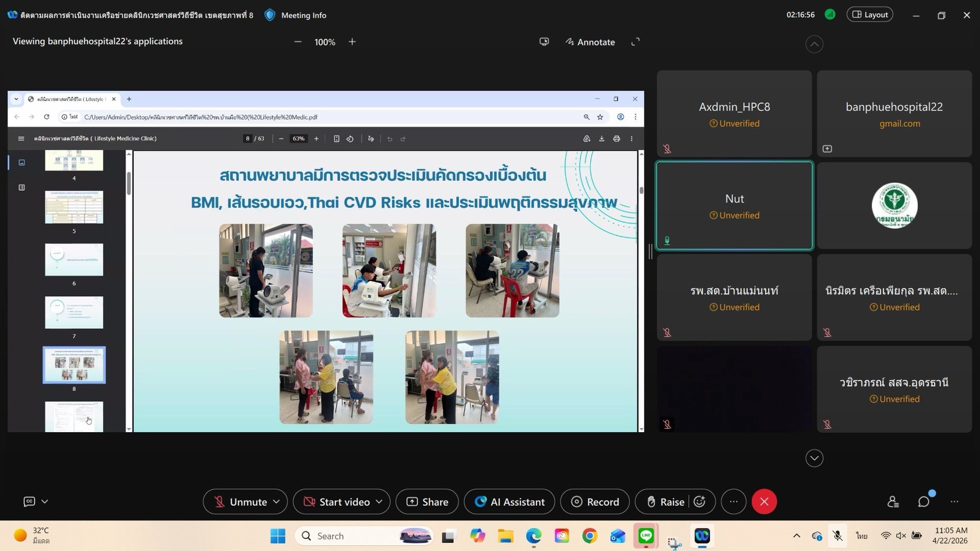Open the Layout options menu
Screen dimensions: 980x551
coord(870,15)
